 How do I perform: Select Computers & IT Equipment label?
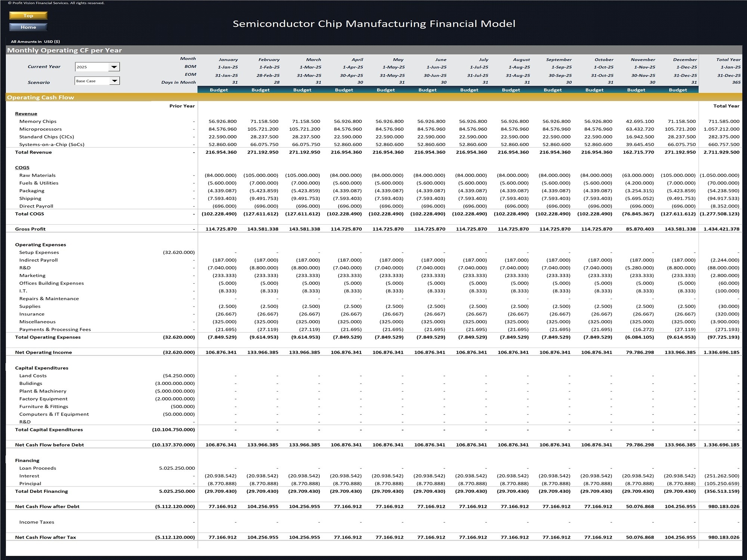point(54,414)
